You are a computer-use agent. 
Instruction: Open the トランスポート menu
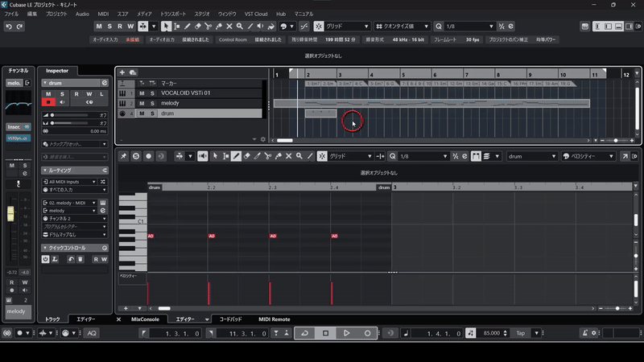point(173,14)
